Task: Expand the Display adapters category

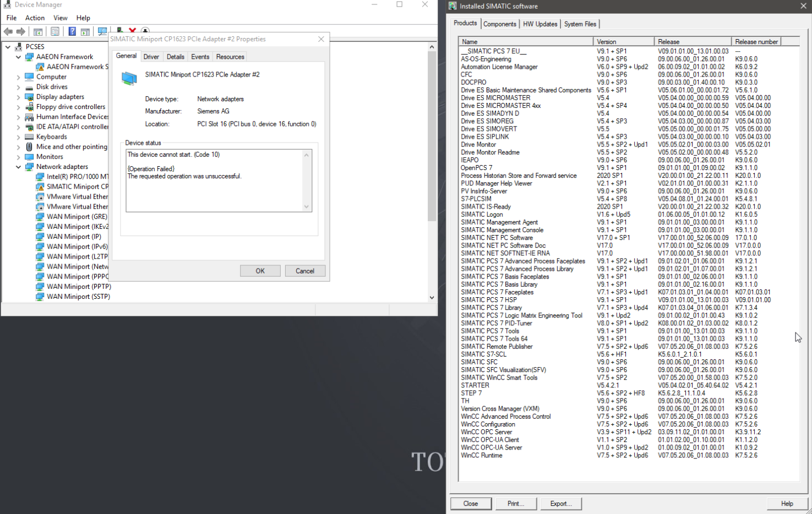Action: 18,97
